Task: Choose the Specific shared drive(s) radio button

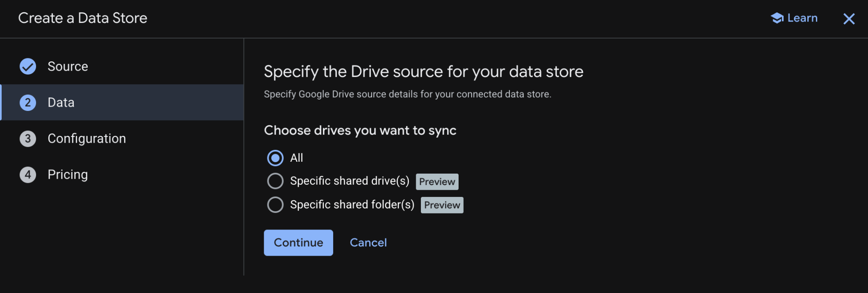Action: pos(275,181)
